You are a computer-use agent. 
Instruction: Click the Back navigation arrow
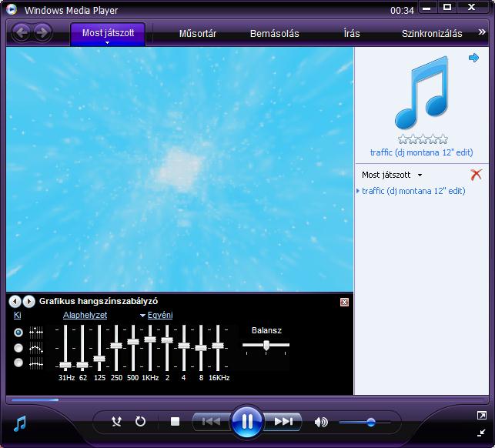coord(22,32)
